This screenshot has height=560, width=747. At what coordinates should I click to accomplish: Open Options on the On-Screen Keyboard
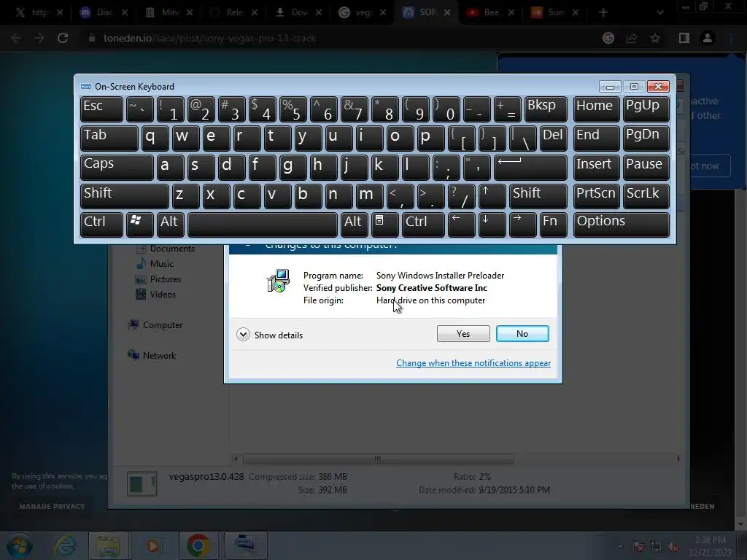(622, 225)
